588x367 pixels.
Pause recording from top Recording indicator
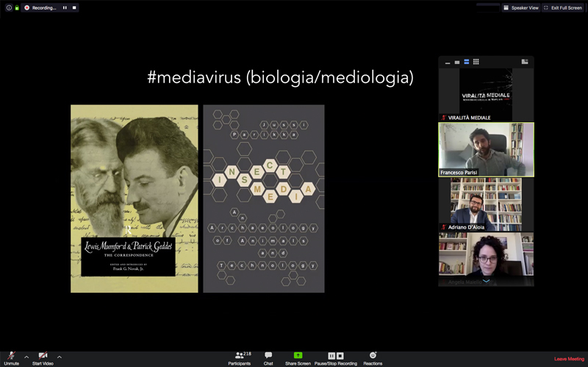coord(65,7)
